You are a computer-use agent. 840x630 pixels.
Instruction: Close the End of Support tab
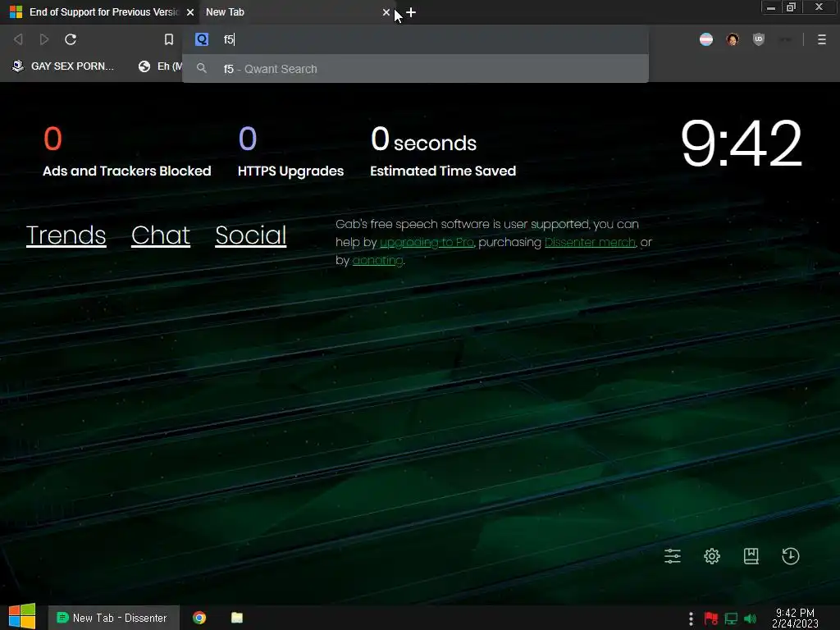[190, 12]
